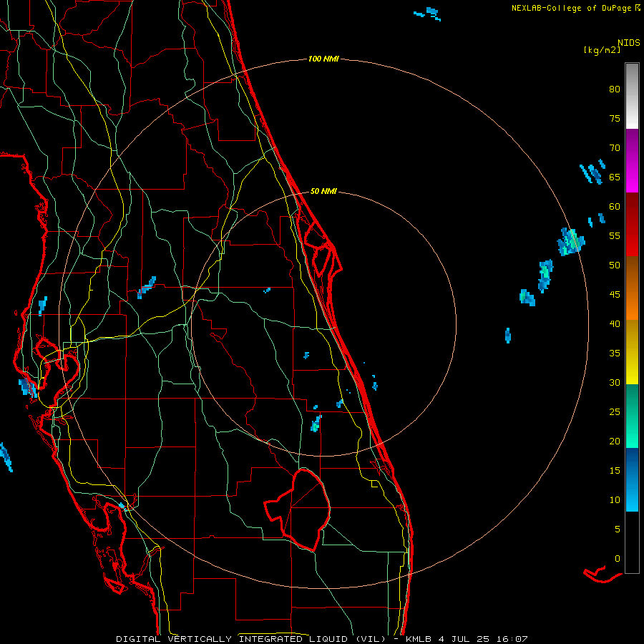This screenshot has width=644, height=644.
Task: Pick the blue segment of the color scale
Action: 632,479
